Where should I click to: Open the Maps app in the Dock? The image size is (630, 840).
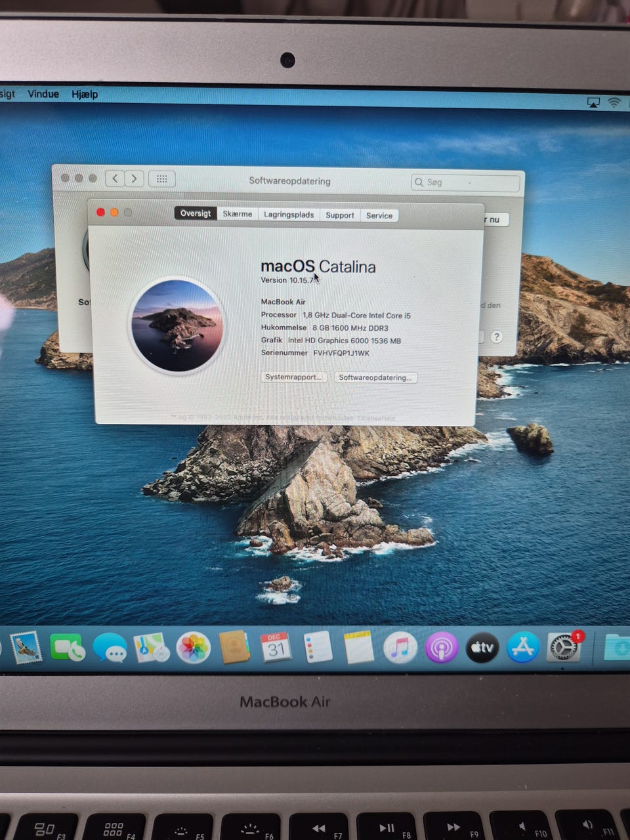point(152,648)
